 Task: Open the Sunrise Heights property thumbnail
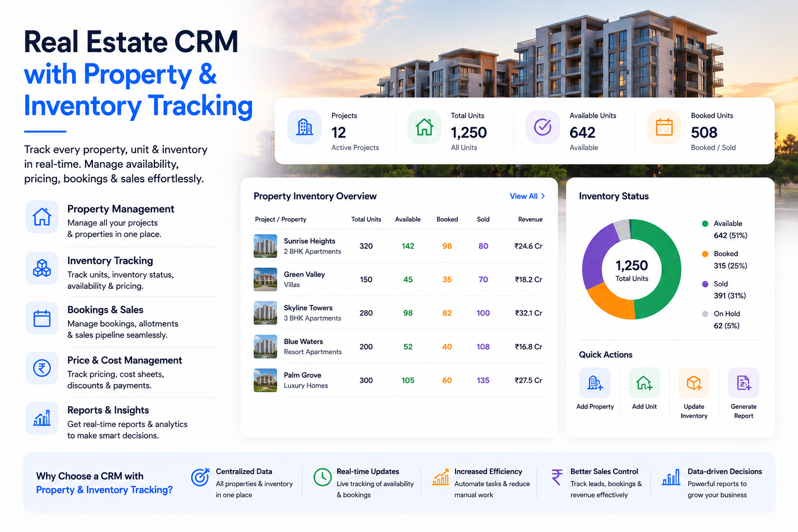[265, 246]
